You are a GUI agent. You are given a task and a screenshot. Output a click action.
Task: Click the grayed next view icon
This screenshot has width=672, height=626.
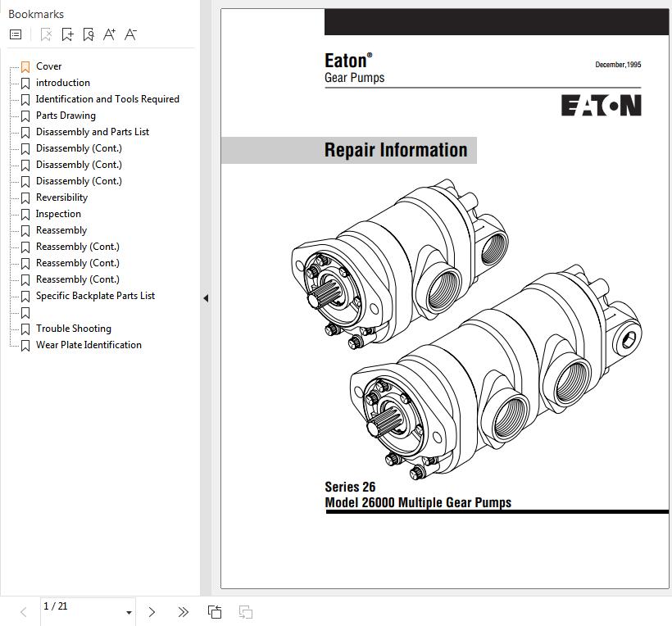pyautogui.click(x=246, y=612)
